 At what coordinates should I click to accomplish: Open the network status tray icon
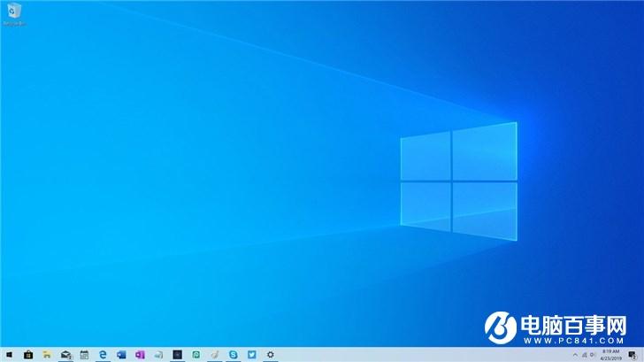pos(585,355)
